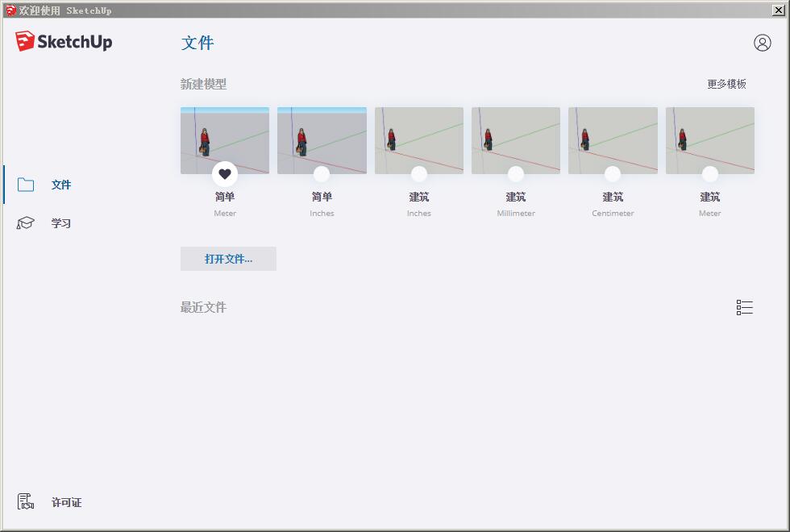This screenshot has height=532, width=790.
Task: Click the 打开文件... button
Action: click(228, 259)
